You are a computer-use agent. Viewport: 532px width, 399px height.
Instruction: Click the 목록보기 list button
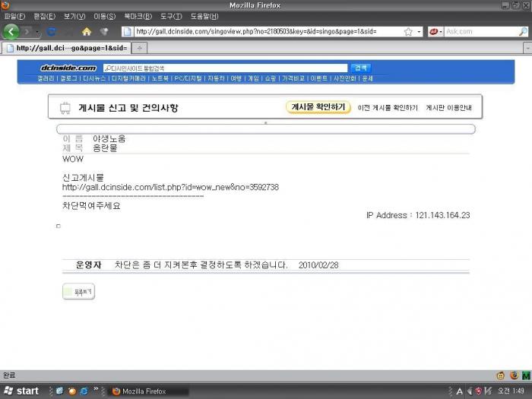pyautogui.click(x=78, y=292)
